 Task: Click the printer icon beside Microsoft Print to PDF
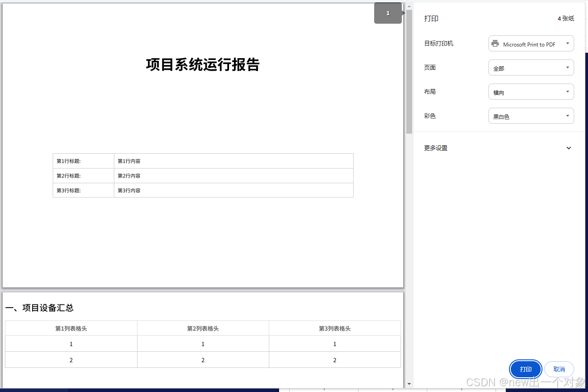tap(495, 43)
